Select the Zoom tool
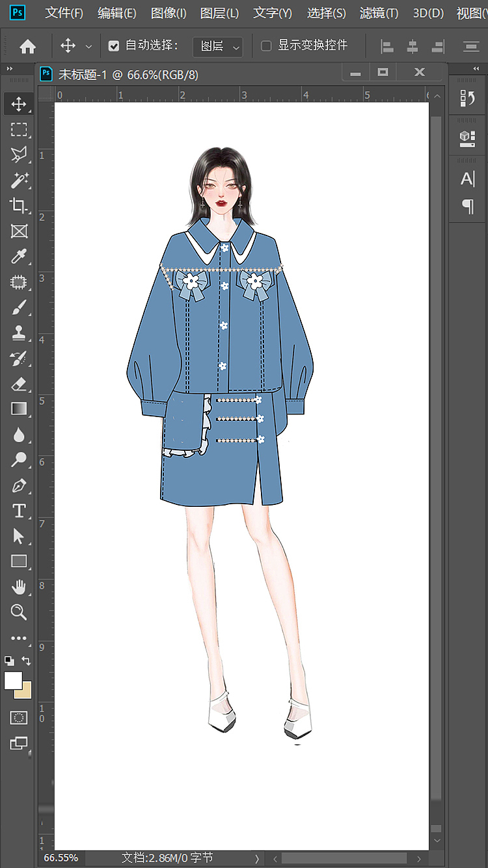 pyautogui.click(x=19, y=612)
